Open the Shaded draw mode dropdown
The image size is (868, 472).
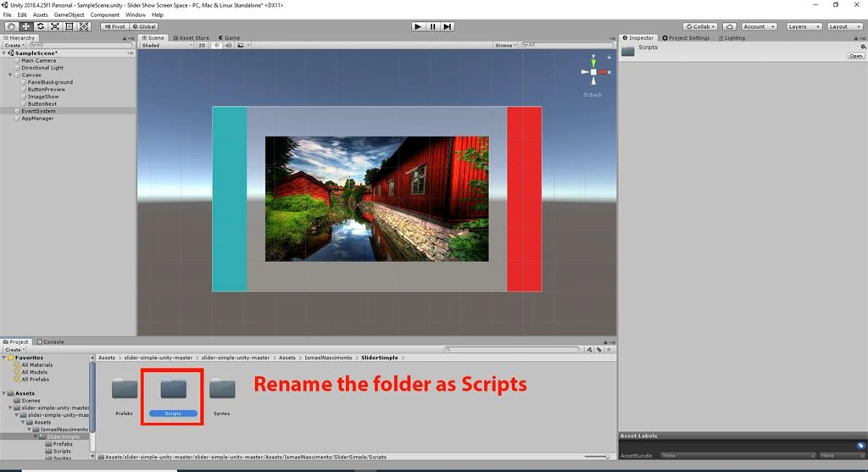167,46
